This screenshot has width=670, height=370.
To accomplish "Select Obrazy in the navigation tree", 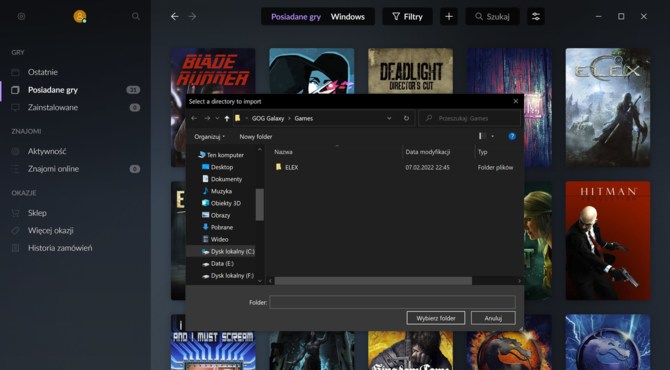I will point(216,215).
